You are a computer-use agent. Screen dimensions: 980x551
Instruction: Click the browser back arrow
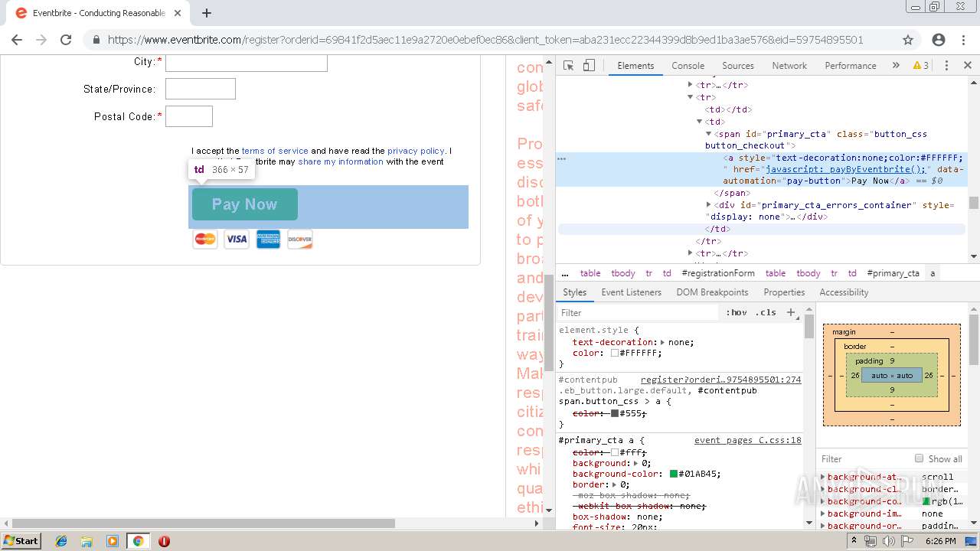click(x=17, y=40)
